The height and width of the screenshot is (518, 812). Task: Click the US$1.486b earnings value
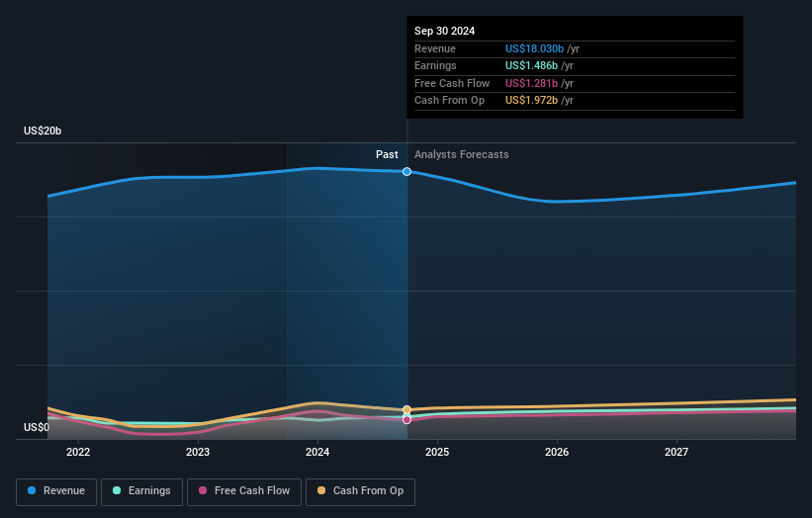tap(531, 65)
